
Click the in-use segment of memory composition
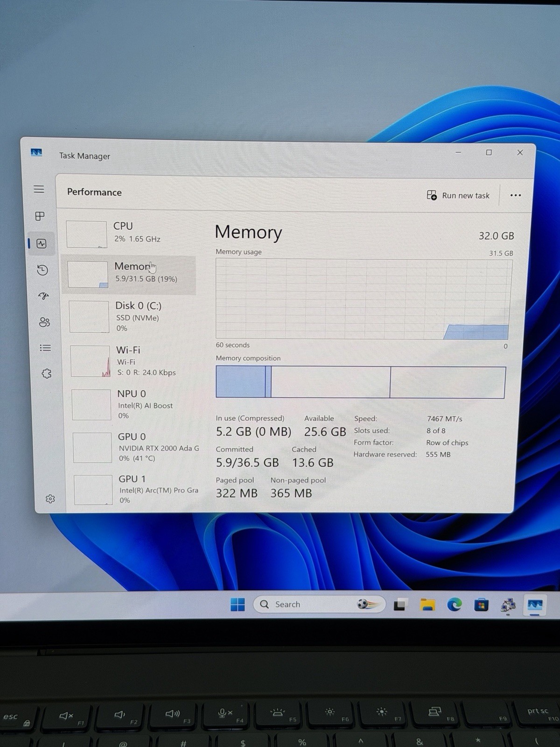pos(240,382)
